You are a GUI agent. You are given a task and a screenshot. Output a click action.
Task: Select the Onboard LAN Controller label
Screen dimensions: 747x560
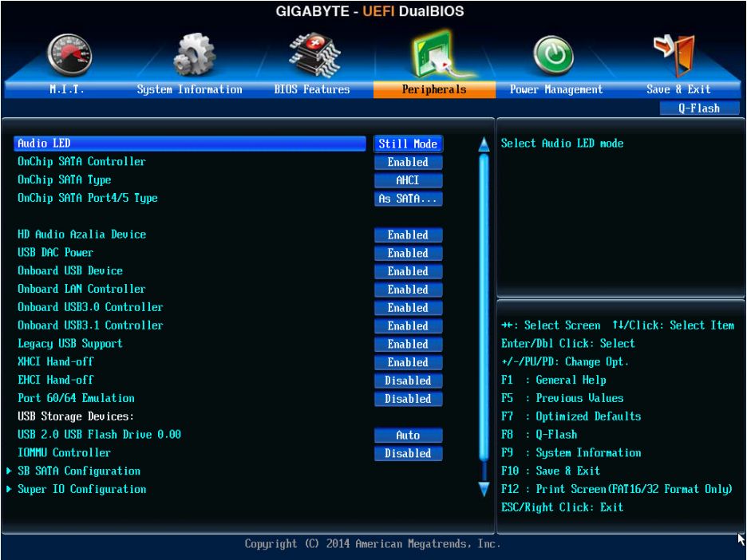pyautogui.click(x=81, y=289)
